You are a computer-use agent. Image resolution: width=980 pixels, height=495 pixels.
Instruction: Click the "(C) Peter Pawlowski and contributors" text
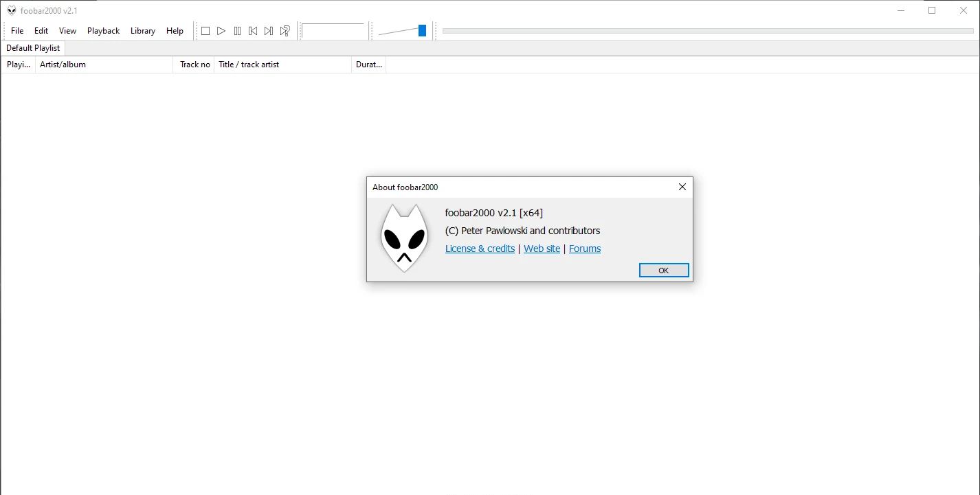pyautogui.click(x=522, y=231)
